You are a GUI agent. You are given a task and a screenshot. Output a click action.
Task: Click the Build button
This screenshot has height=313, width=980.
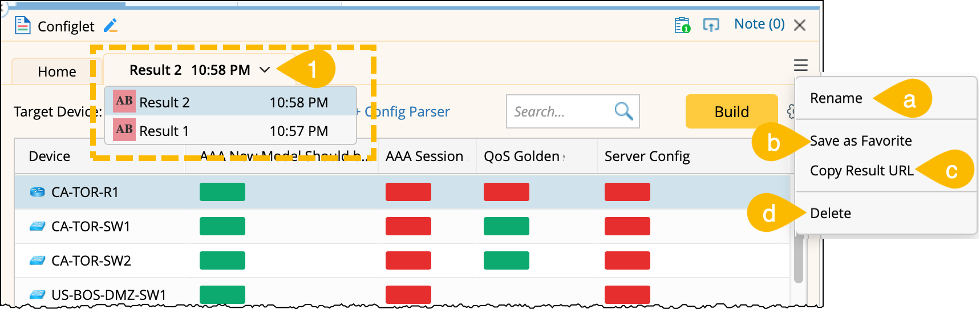point(731,111)
